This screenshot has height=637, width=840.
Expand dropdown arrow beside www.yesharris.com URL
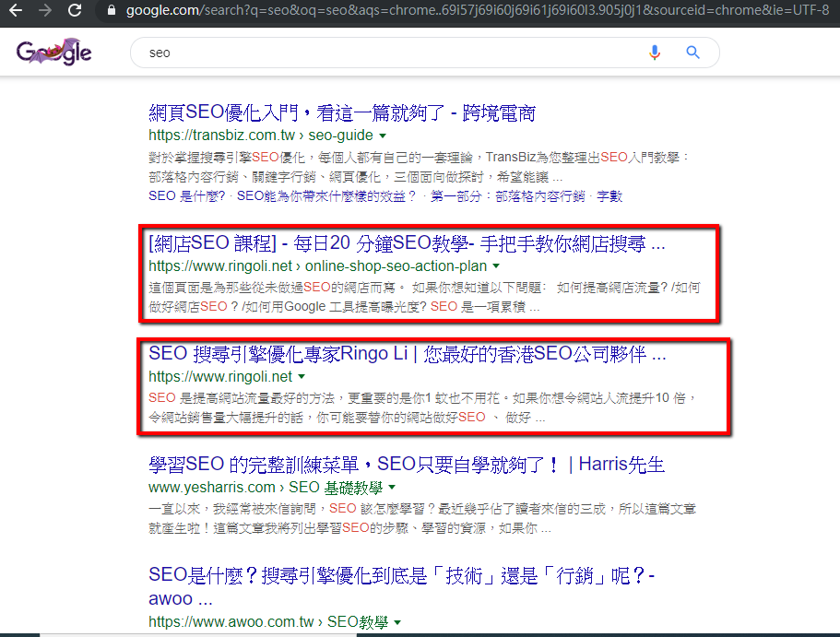[392, 487]
